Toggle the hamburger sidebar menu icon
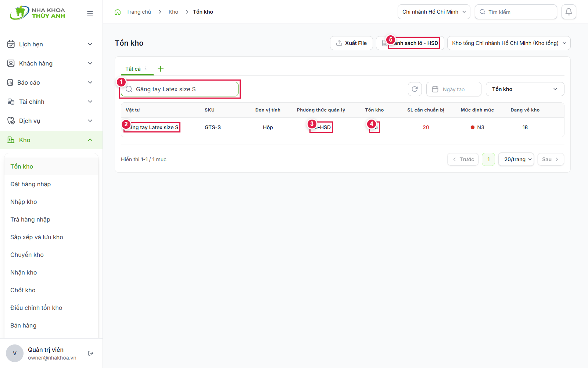This screenshot has width=588, height=368. (90, 13)
